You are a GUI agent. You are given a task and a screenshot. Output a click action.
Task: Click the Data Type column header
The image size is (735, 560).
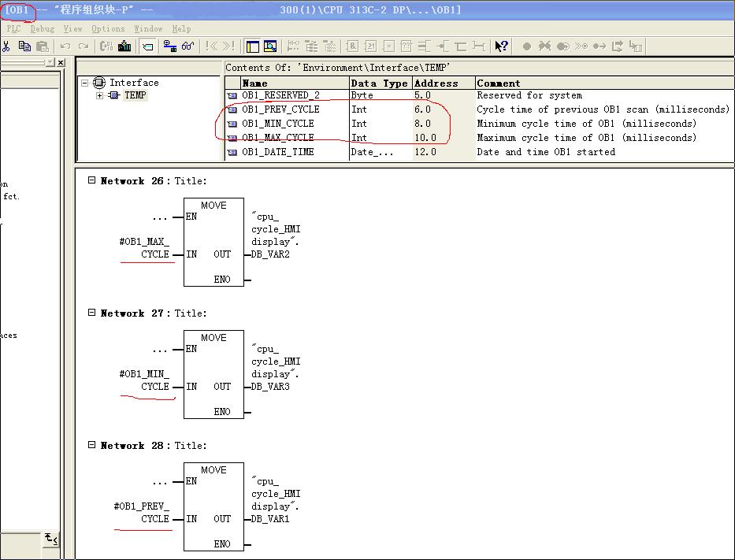point(379,83)
